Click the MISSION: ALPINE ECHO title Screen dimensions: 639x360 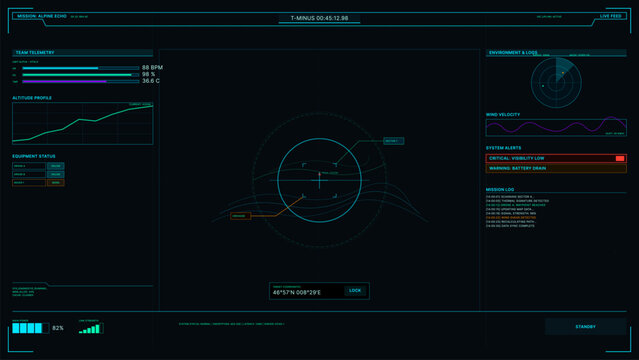[x=42, y=16]
